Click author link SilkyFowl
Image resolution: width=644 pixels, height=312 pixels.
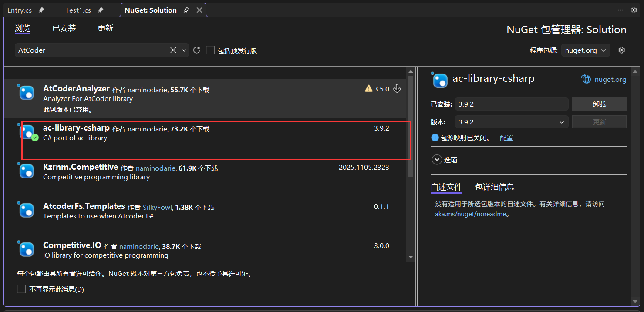pyautogui.click(x=157, y=208)
